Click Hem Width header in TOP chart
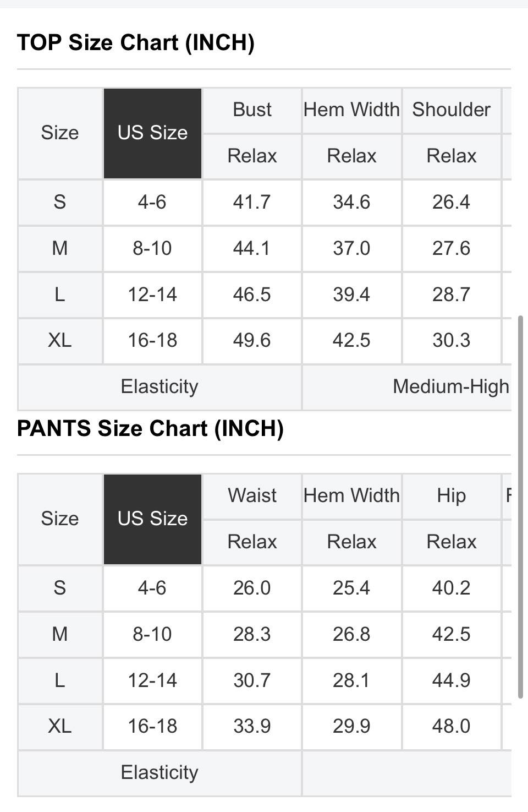 (x=351, y=110)
